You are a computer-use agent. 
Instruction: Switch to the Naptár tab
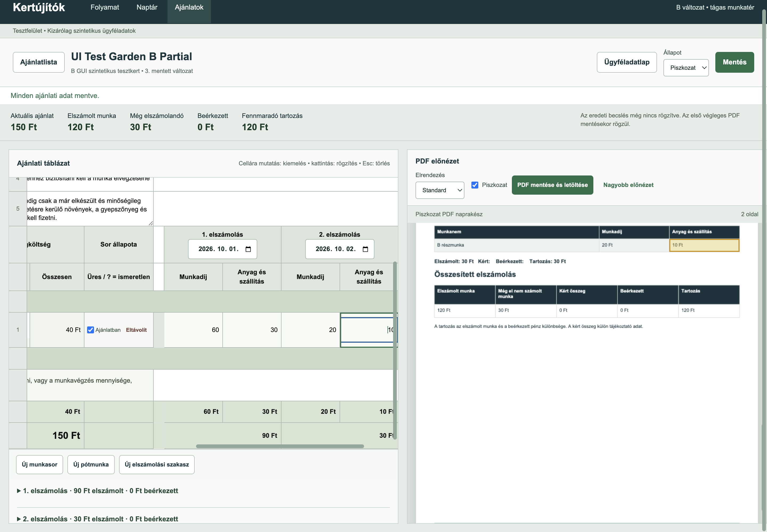tap(147, 7)
